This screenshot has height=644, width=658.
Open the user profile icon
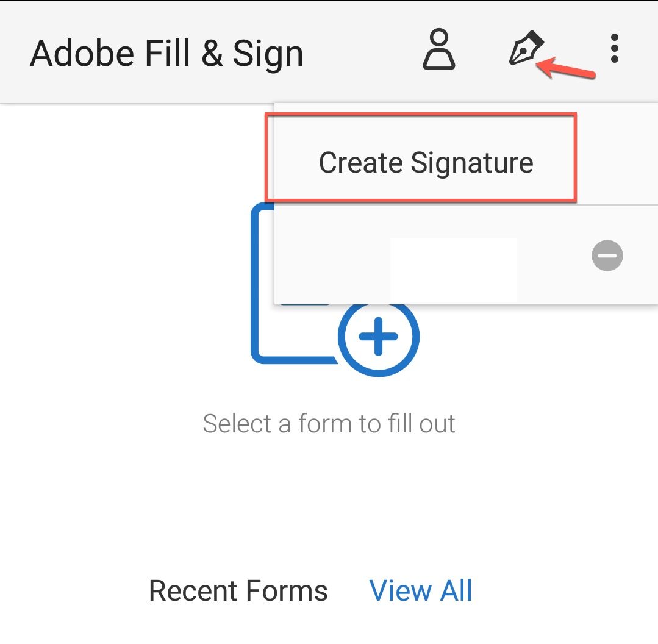[439, 50]
